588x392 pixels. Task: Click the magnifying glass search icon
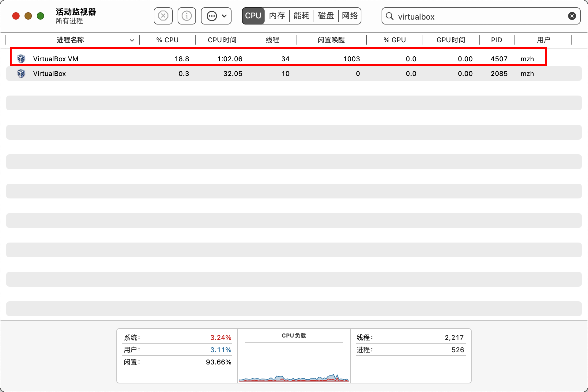tap(390, 16)
